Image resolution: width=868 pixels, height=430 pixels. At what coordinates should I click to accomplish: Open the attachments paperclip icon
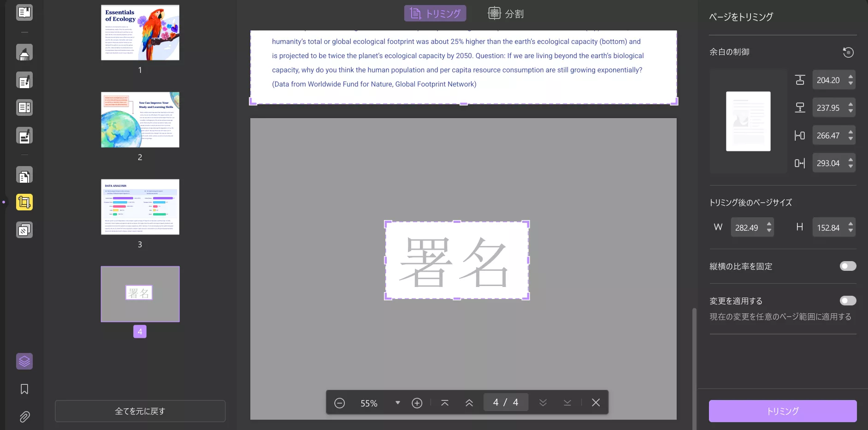(24, 417)
